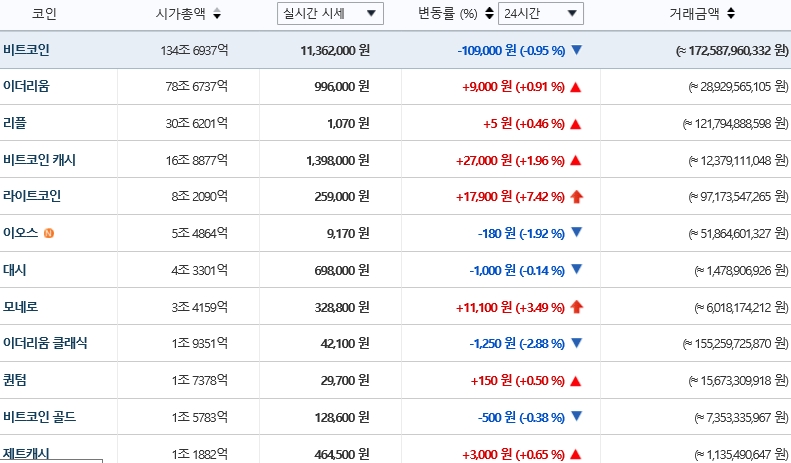Open 대시 coin link
This screenshot has width=791, height=463.
point(15,270)
